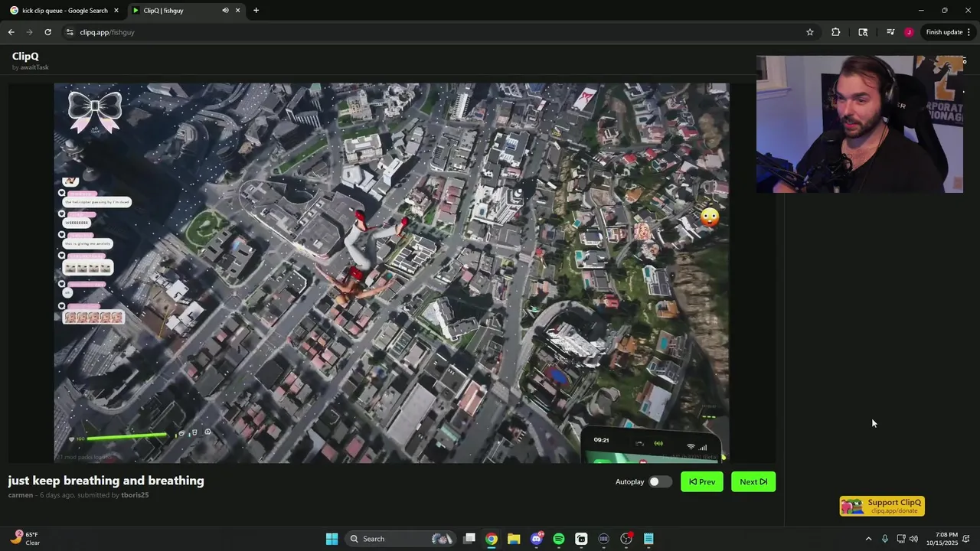Bookmark this page with the star icon
This screenshot has height=551, width=980.
click(x=809, y=32)
